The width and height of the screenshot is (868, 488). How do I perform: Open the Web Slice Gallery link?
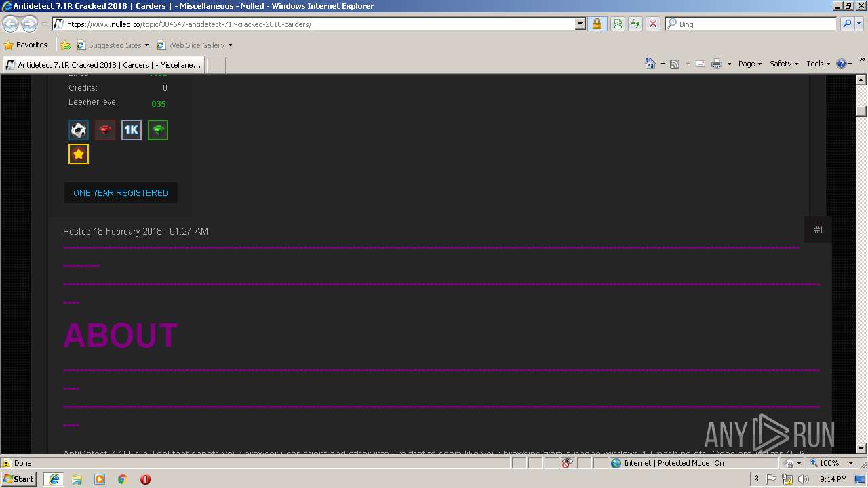[194, 45]
